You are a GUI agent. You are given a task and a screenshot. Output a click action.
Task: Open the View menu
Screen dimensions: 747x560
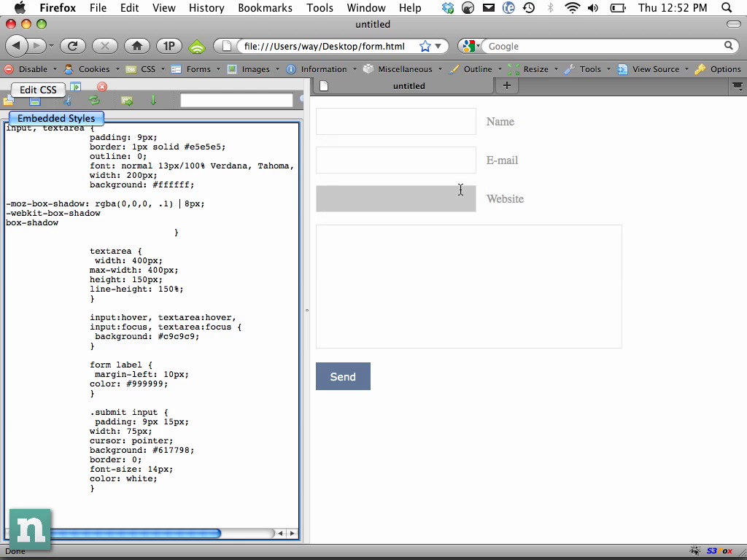click(x=163, y=7)
